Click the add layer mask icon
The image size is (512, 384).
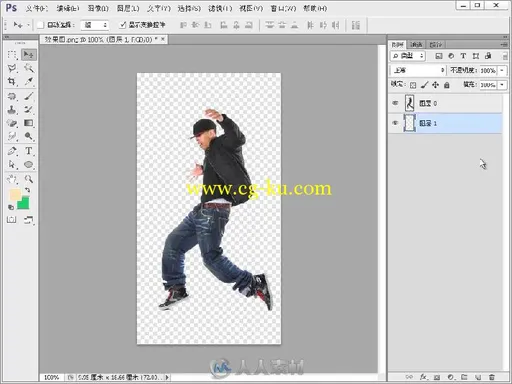pyautogui.click(x=437, y=377)
